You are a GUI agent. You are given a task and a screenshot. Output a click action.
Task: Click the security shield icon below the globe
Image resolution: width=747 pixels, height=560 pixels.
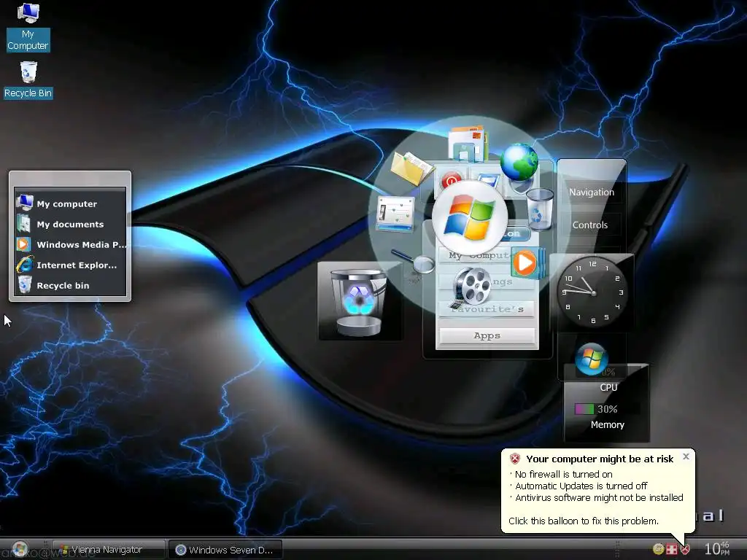click(x=519, y=187)
